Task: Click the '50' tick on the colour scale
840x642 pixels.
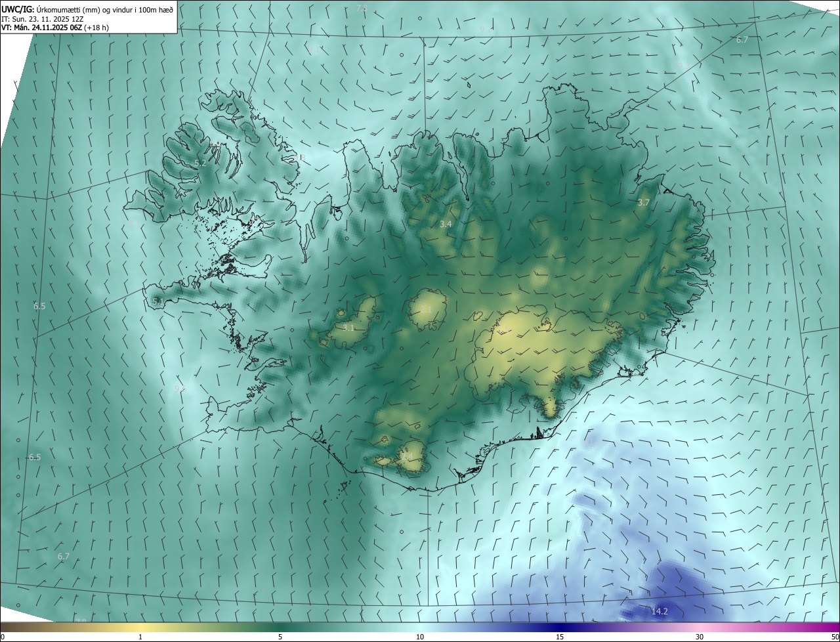Action: point(835,637)
